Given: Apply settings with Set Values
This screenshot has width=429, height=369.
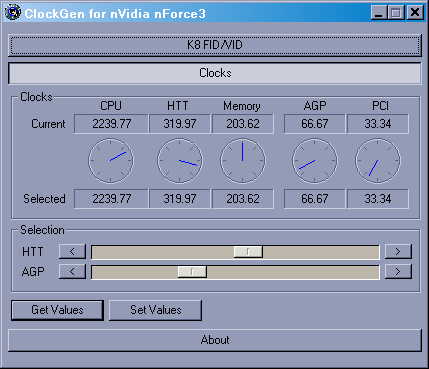Looking at the screenshot, I should click(155, 310).
